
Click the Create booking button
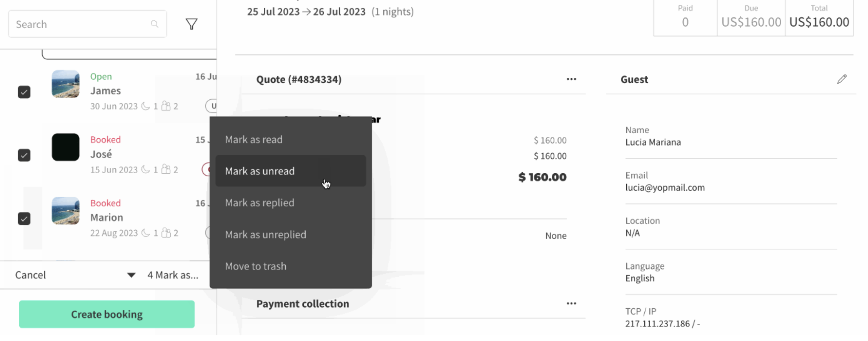pos(106,314)
